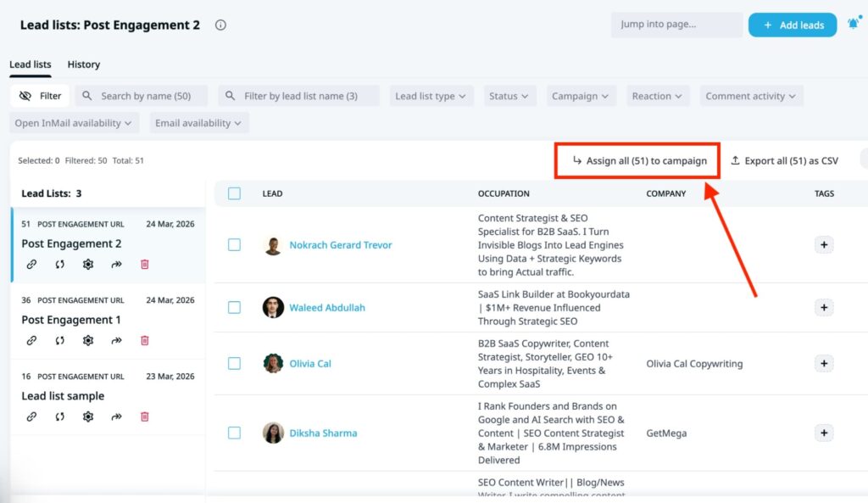Click the info icon beside the page title
The height and width of the screenshot is (503, 868).
(x=220, y=25)
